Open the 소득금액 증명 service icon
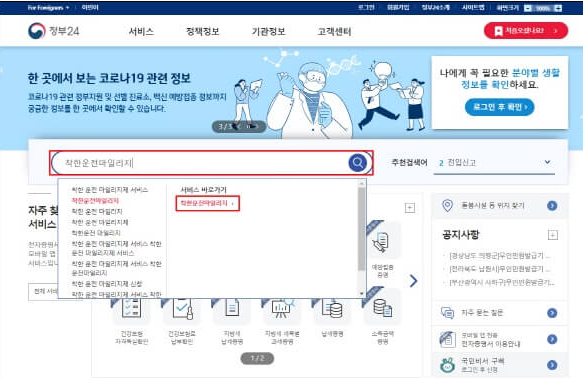The image size is (583, 378). (382, 308)
